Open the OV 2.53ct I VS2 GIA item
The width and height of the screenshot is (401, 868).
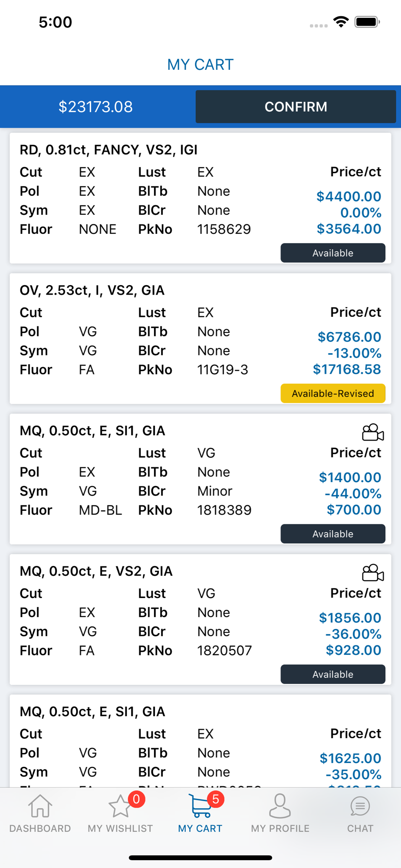point(92,290)
